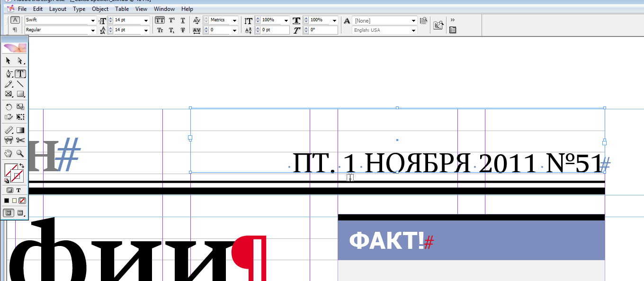
Task: Open the Edit menu
Action: pyautogui.click(x=38, y=9)
